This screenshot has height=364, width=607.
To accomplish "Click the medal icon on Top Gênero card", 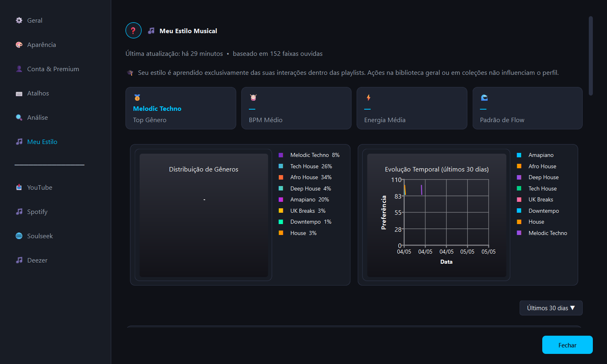I will [x=137, y=97].
